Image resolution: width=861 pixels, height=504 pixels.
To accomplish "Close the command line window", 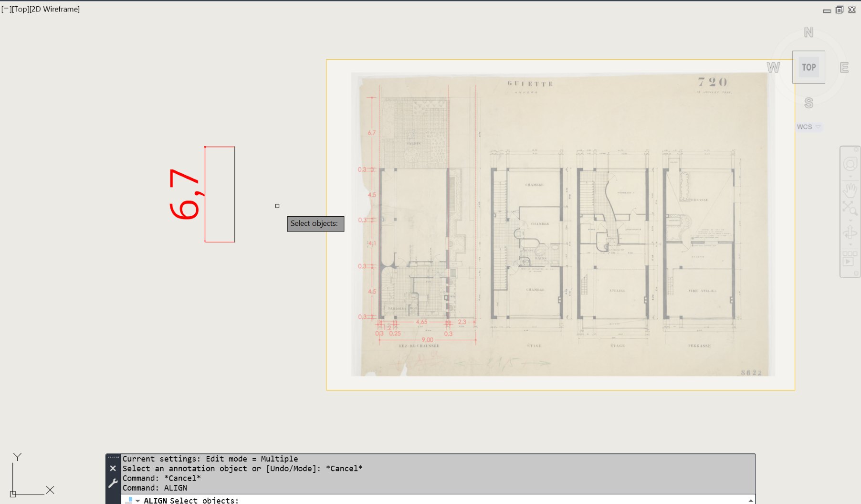I will coord(113,468).
